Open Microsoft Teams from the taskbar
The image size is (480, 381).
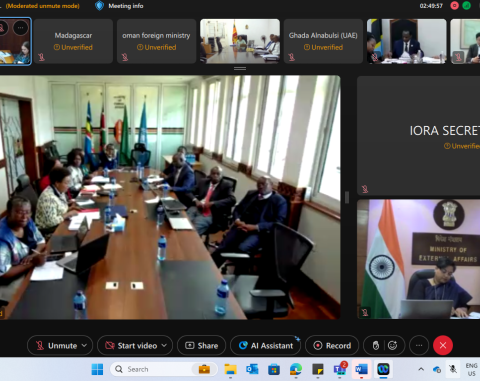(x=340, y=369)
